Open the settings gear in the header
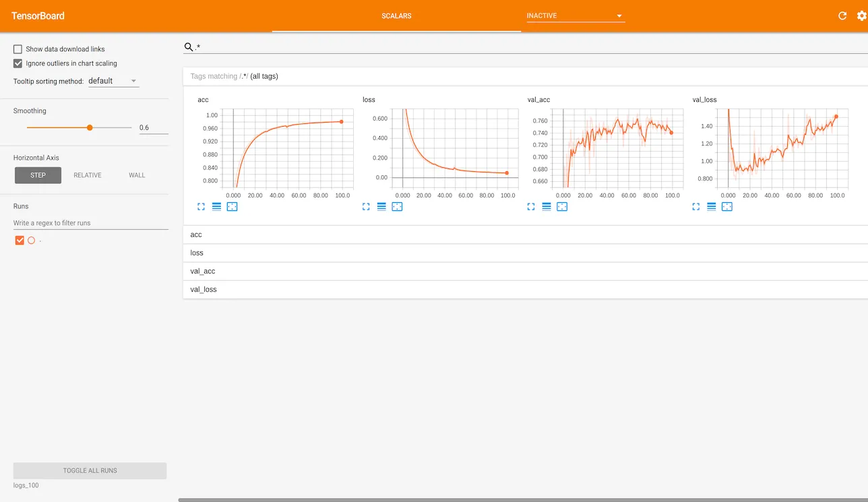Viewport: 868px width, 502px height. tap(861, 15)
